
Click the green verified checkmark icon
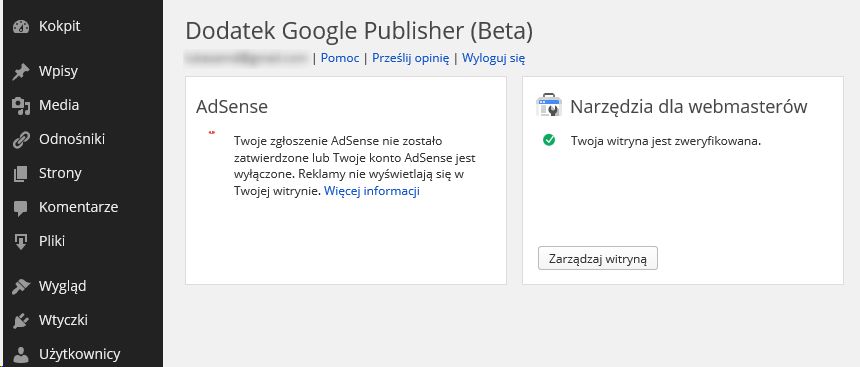(548, 140)
